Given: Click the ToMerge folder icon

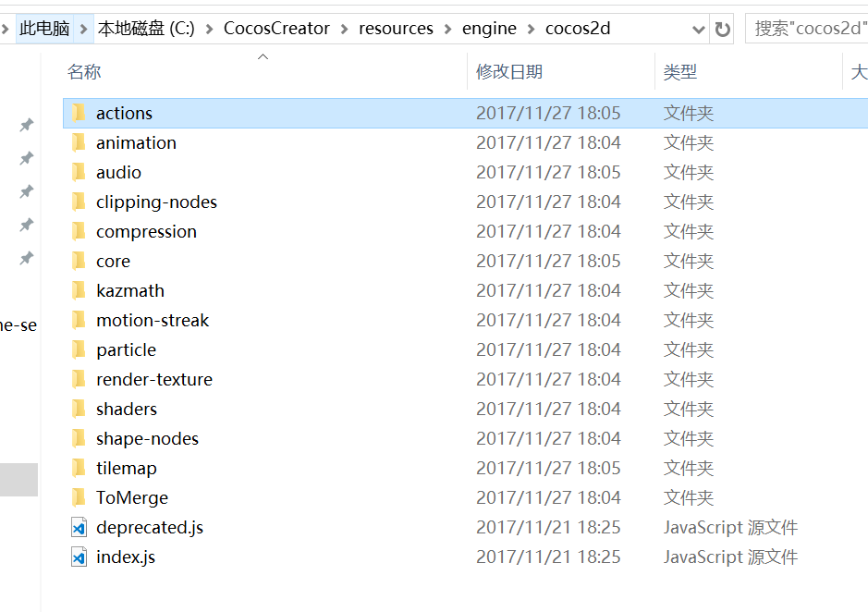Looking at the screenshot, I should pos(79,498).
